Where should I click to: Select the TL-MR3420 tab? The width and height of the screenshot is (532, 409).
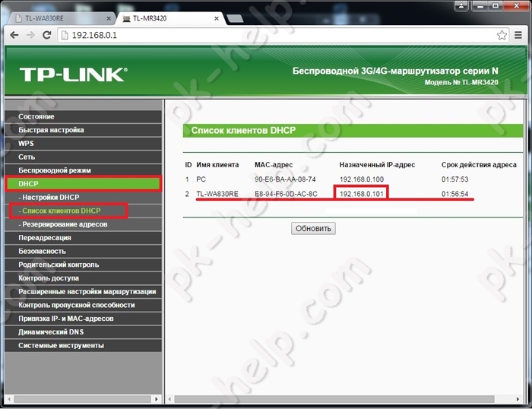169,18
